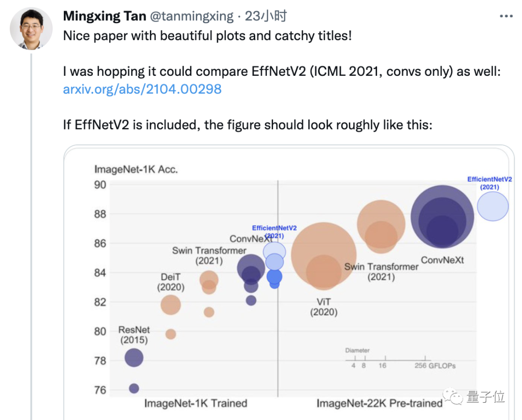
Task: Click the 量子位 watermark text
Action: 485,397
